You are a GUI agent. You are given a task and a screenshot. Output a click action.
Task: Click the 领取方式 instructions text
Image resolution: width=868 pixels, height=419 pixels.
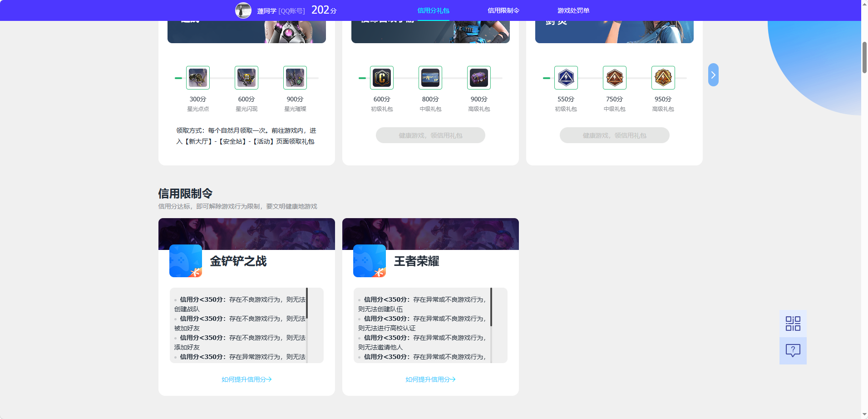[x=246, y=136]
